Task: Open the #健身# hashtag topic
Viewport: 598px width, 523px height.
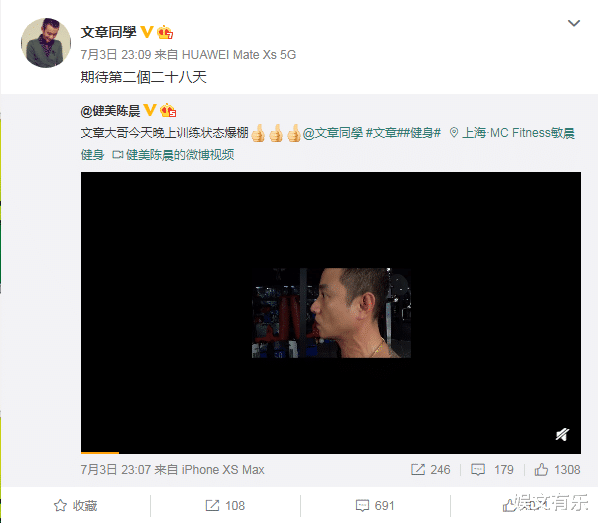Action: (422, 133)
